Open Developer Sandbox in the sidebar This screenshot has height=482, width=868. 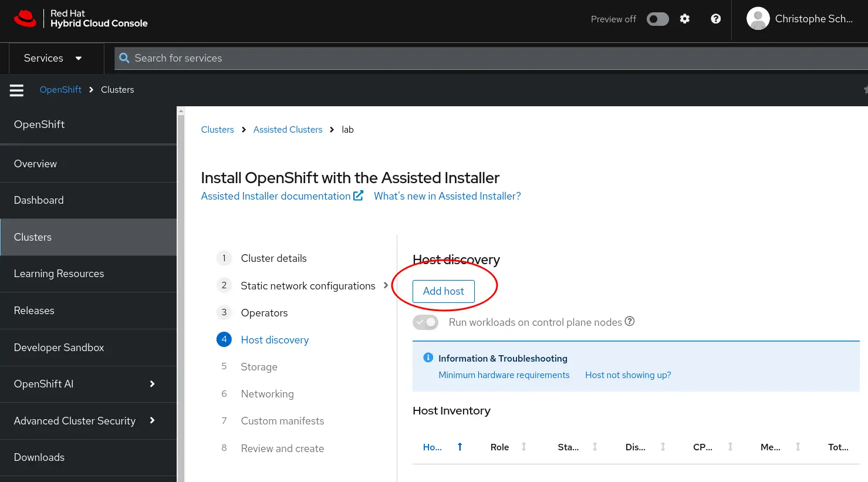[88, 348]
